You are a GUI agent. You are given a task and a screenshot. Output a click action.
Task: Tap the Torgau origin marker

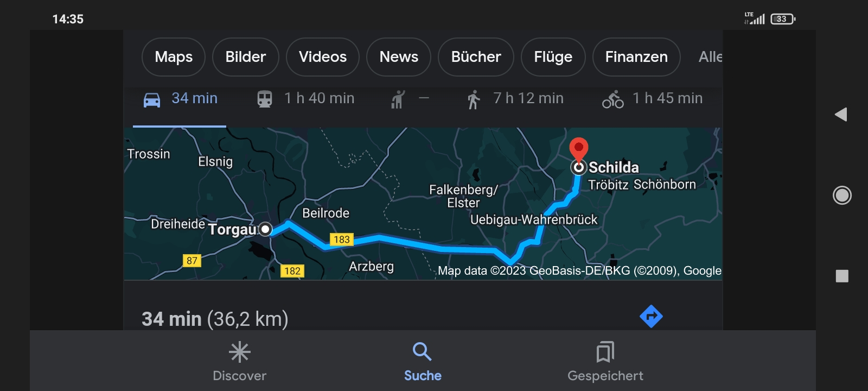pos(265,229)
